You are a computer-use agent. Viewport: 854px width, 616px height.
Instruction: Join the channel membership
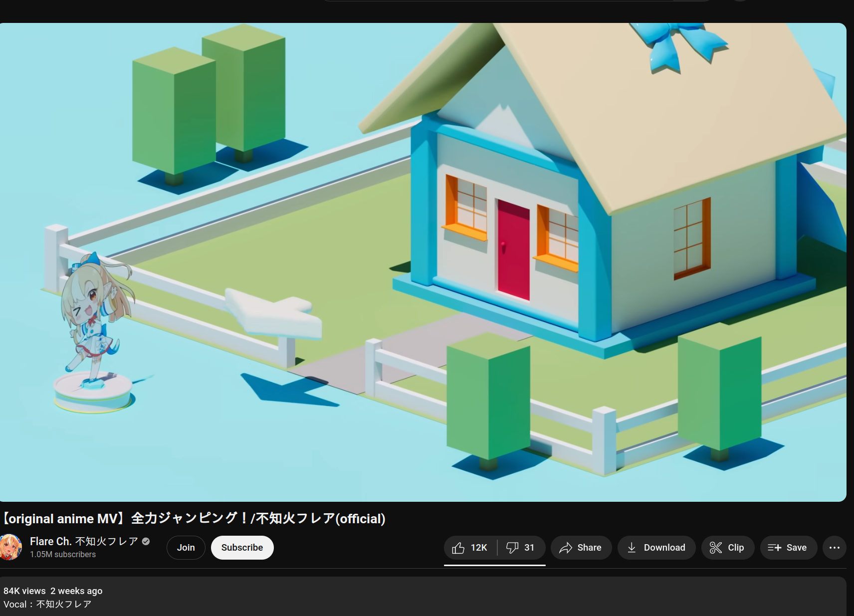[x=186, y=548]
